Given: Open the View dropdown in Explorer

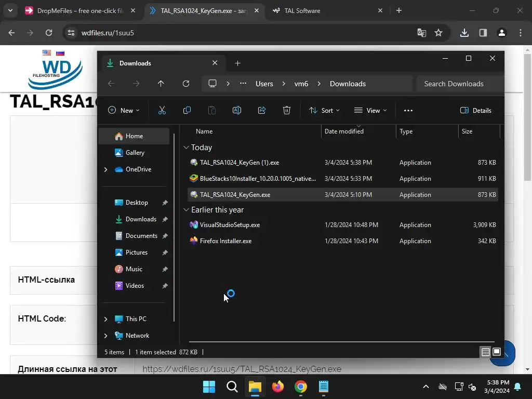Looking at the screenshot, I should pos(370,110).
